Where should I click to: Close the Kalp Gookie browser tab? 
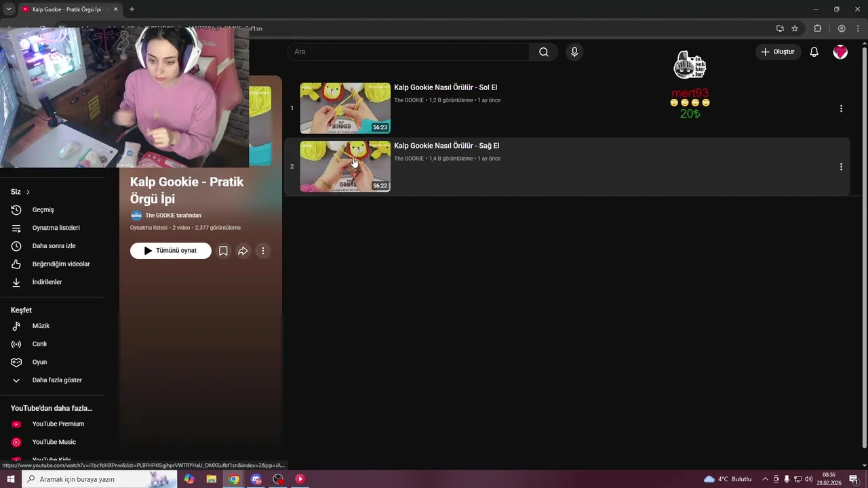click(115, 9)
